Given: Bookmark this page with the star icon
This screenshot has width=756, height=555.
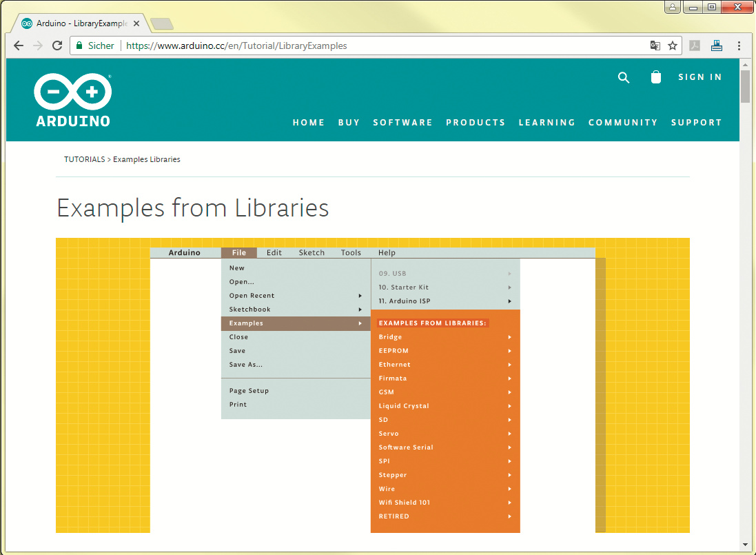Looking at the screenshot, I should point(673,46).
